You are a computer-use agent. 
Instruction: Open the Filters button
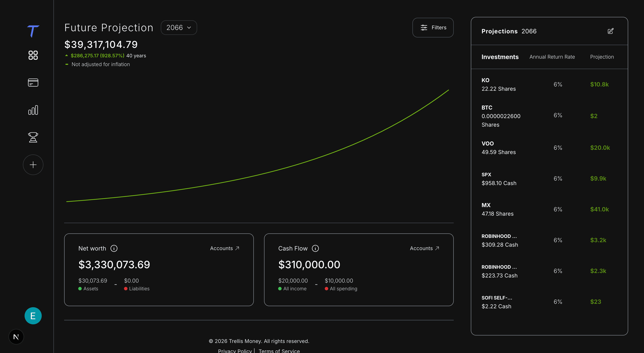(x=433, y=28)
